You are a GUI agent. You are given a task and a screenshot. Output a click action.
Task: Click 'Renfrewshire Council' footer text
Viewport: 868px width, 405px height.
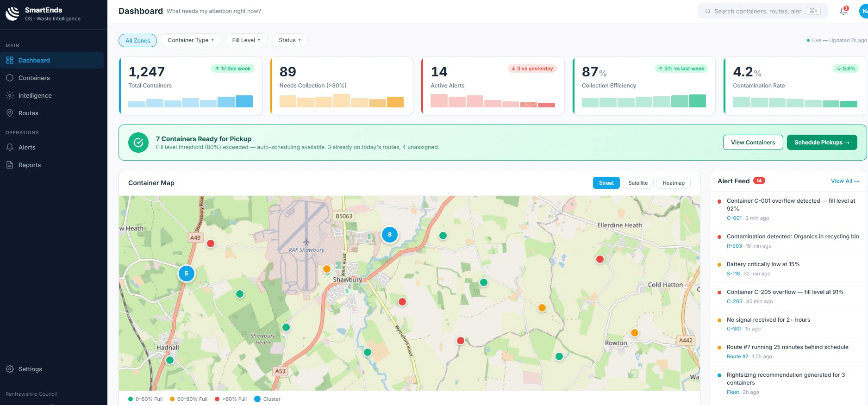tap(31, 394)
